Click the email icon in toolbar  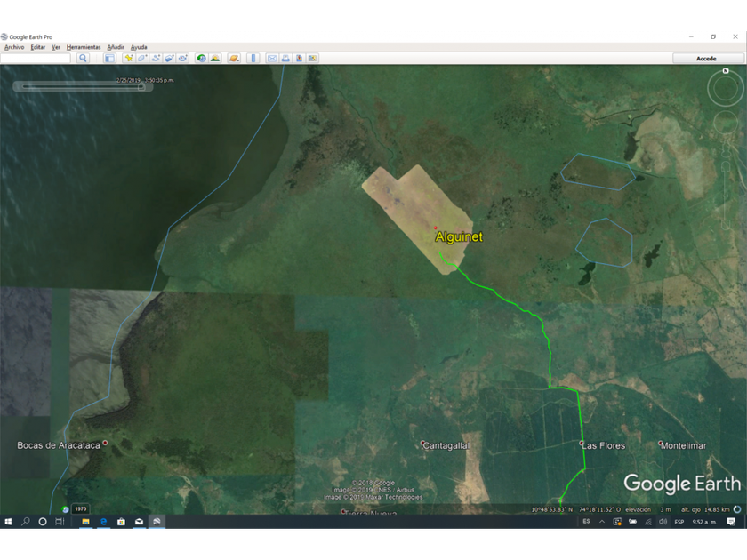point(272,58)
